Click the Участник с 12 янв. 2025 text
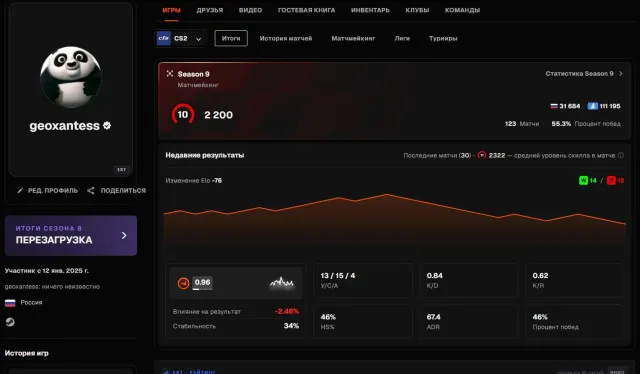 click(x=47, y=271)
